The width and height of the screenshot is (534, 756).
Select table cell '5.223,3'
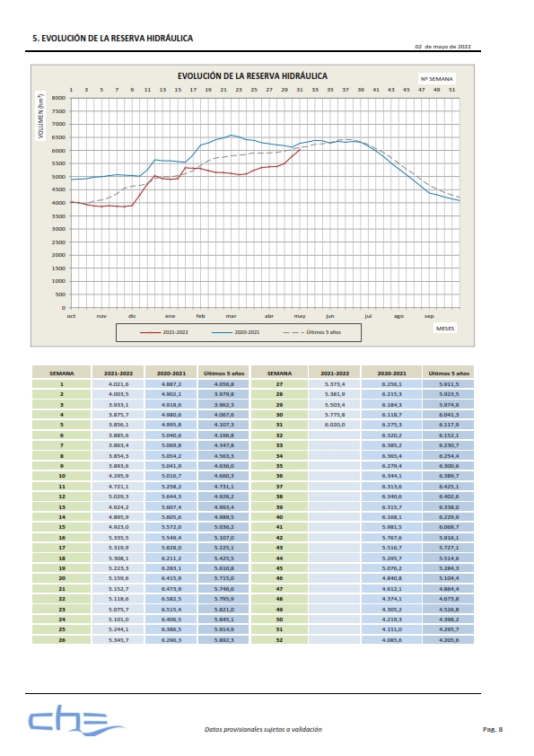point(118,568)
